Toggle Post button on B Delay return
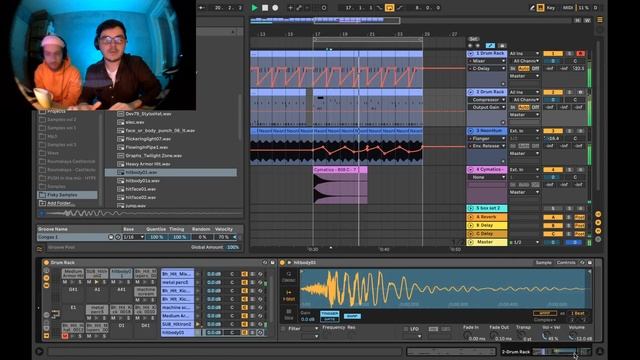640x360 pixels. click(580, 225)
